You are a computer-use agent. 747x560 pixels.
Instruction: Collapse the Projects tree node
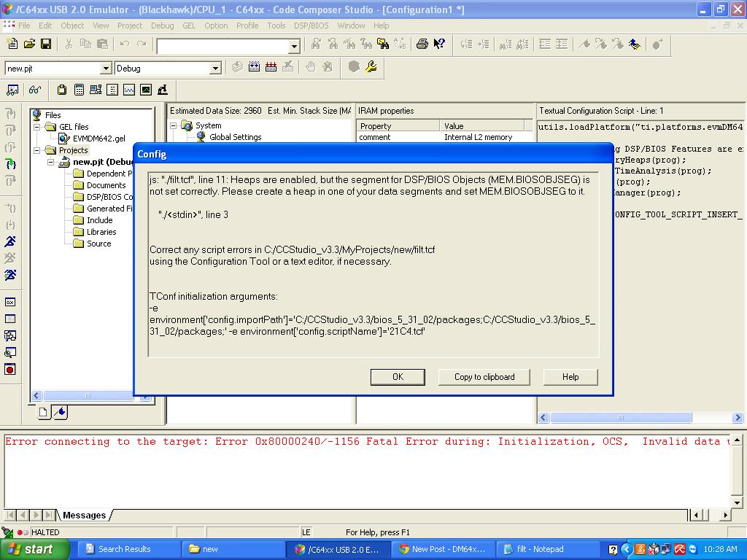[37, 150]
